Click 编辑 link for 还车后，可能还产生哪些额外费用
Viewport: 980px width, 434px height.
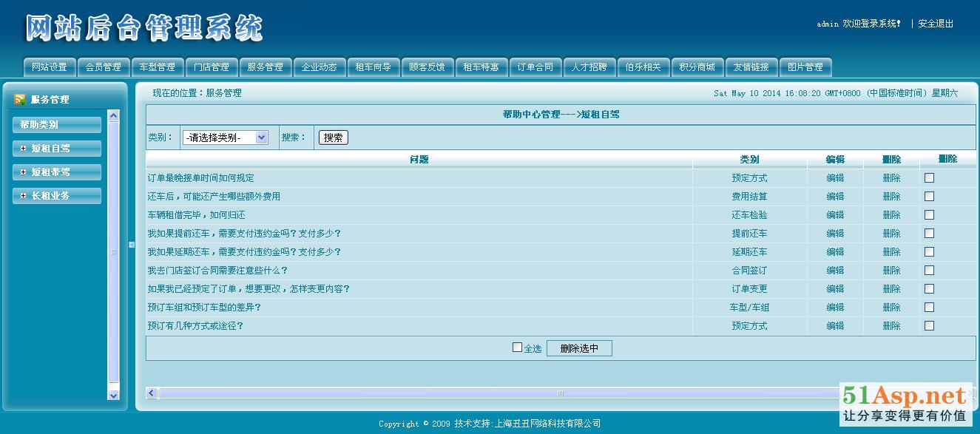pos(835,197)
